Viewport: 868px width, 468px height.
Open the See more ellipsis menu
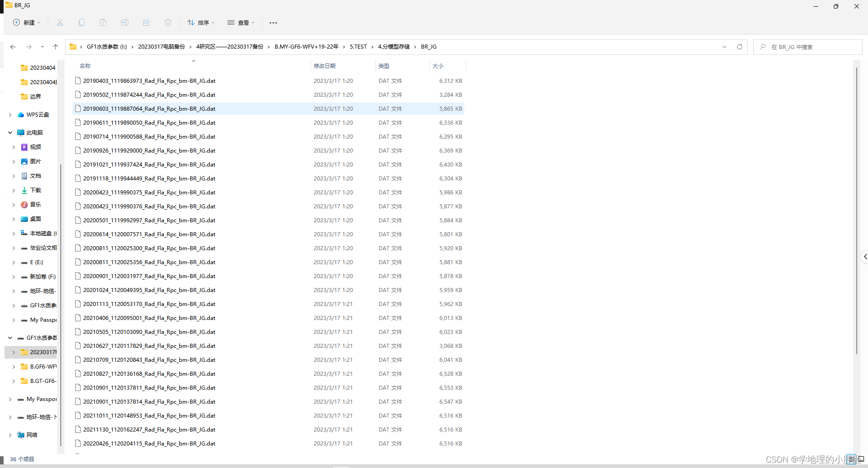(273, 22)
